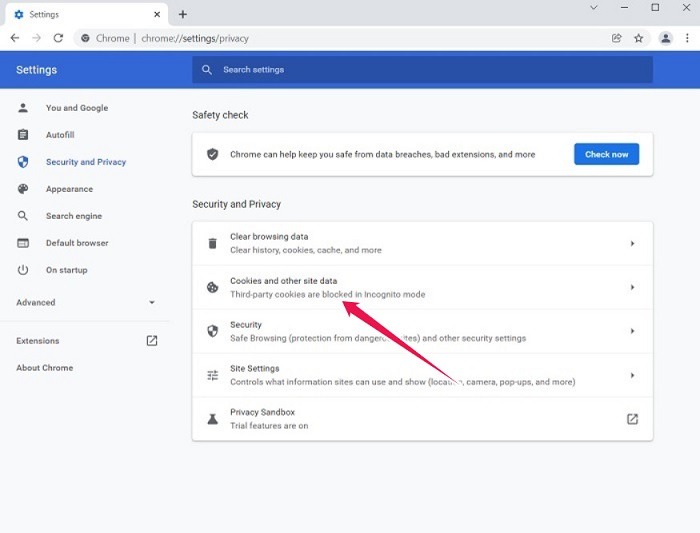
Task: Click the trash icon beside Clear browsing data
Action: pos(212,243)
